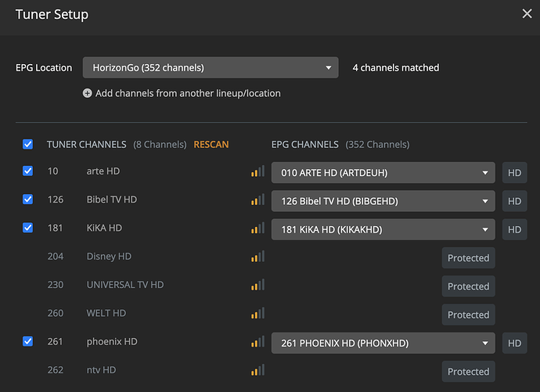
Task: Open the 261 PHOENIX HD EPG dropdown
Action: click(x=383, y=343)
